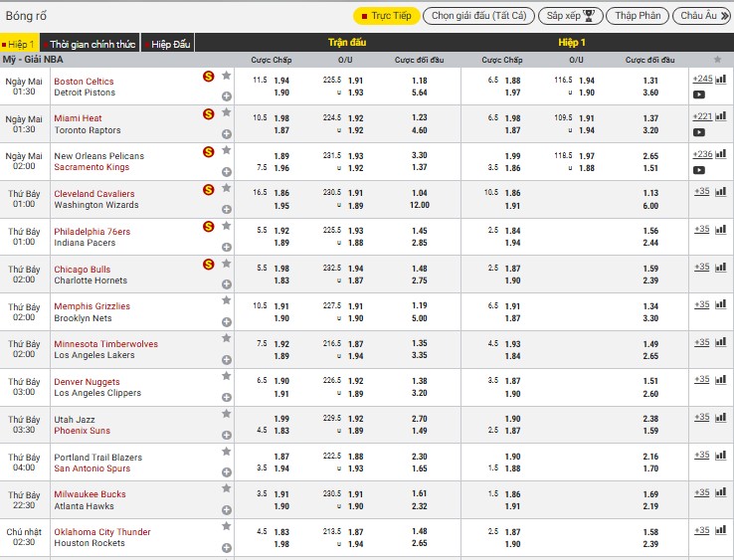Open Châu Âu odds type option

(x=702, y=16)
